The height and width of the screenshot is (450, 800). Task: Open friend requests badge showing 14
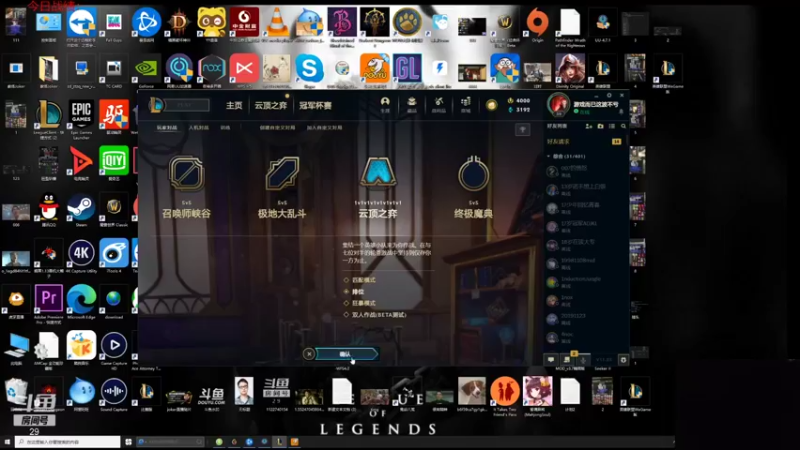(x=616, y=141)
